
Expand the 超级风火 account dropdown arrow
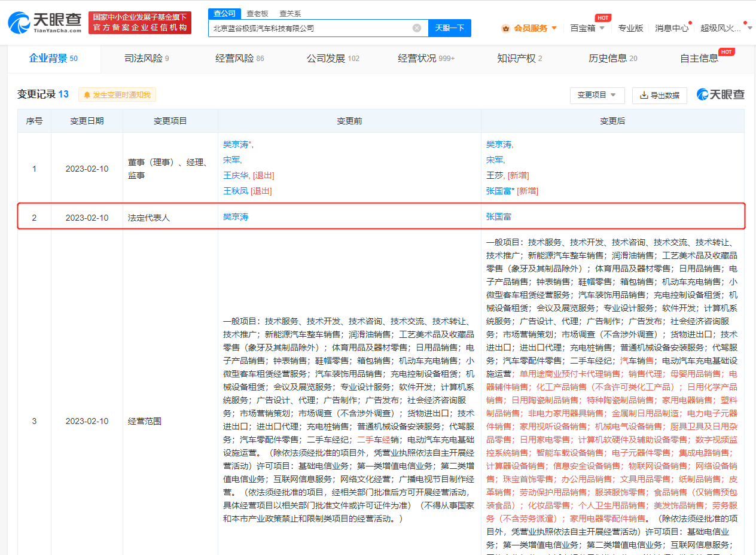(749, 28)
